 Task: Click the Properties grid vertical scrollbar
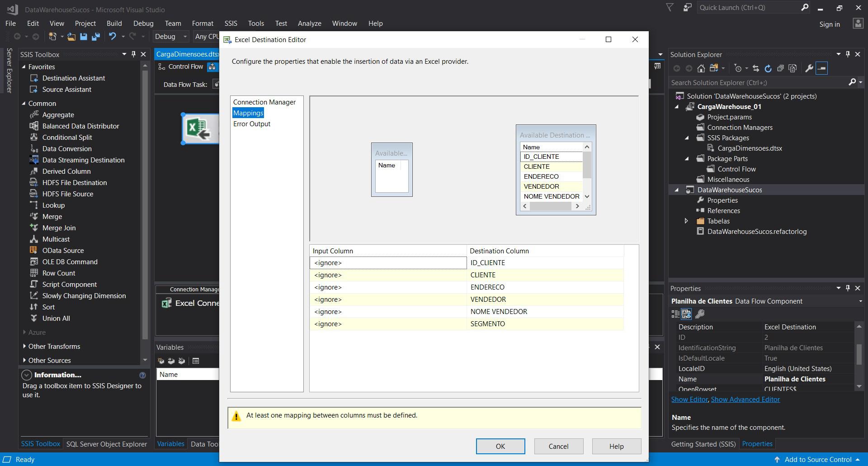point(859,355)
